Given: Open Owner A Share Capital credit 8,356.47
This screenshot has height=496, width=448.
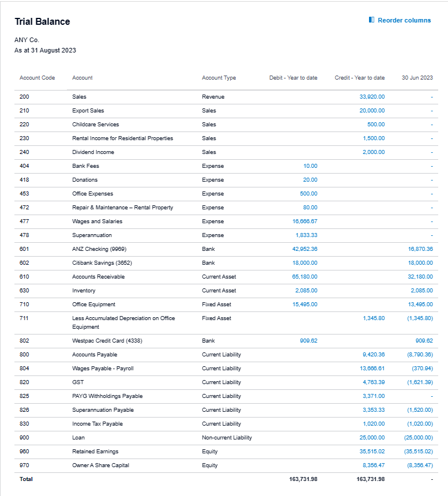Looking at the screenshot, I should (374, 465).
